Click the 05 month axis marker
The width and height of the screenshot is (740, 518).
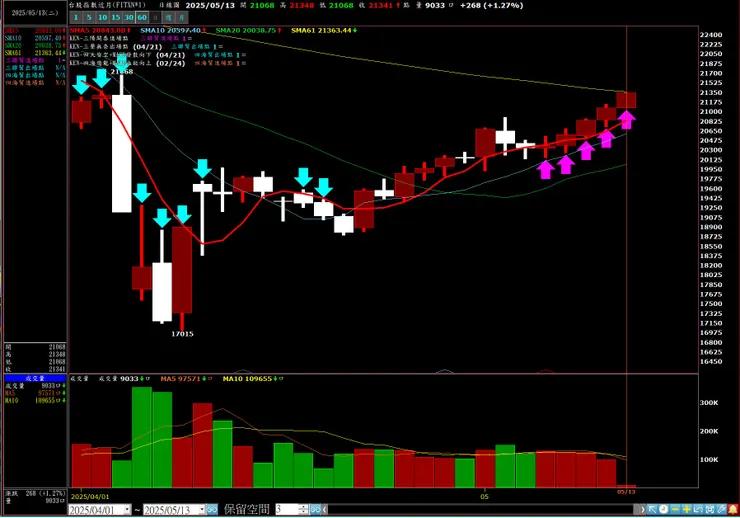484,496
